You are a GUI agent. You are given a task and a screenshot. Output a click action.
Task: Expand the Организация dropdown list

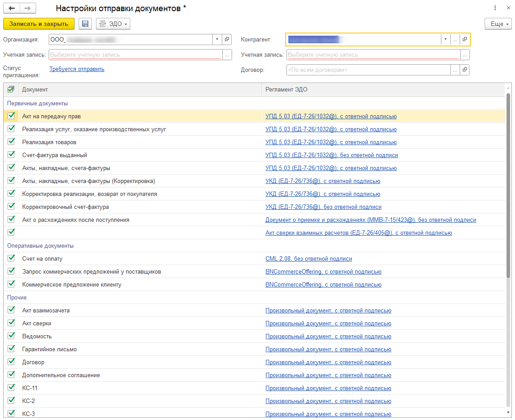tap(217, 39)
